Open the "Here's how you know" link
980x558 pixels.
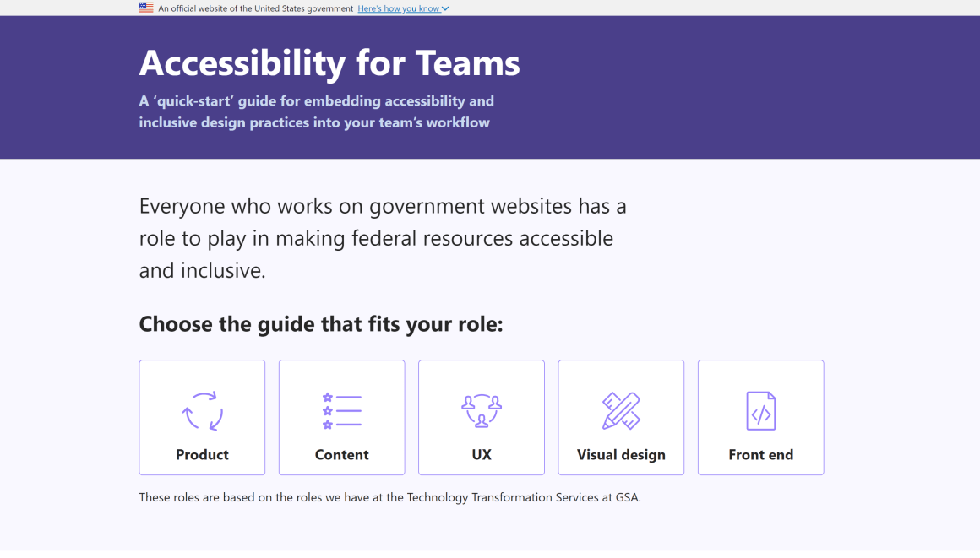(399, 8)
